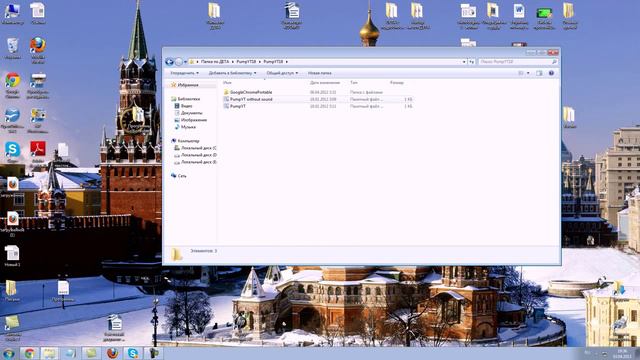Select Компьютер in navigation pane
This screenshot has height=360, width=640.
(188, 141)
